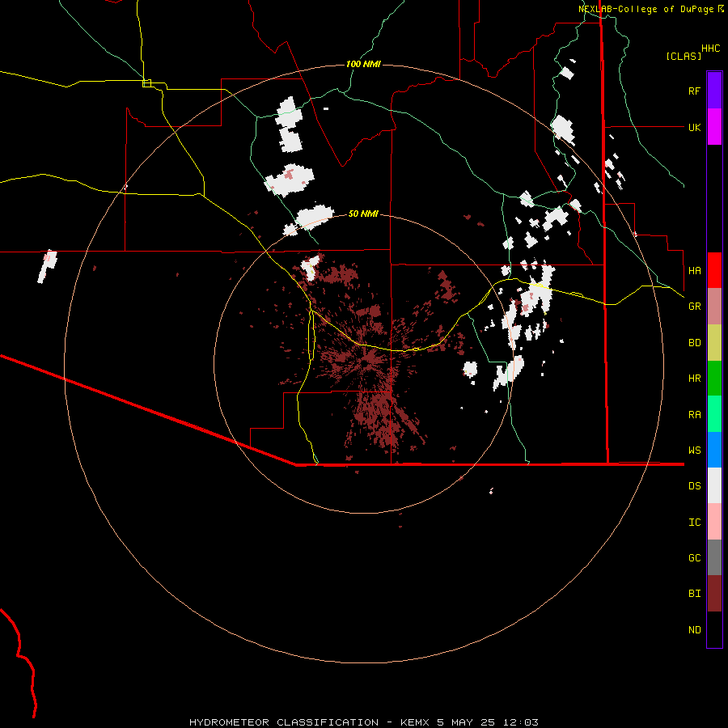Click the RA legend label

point(695,415)
